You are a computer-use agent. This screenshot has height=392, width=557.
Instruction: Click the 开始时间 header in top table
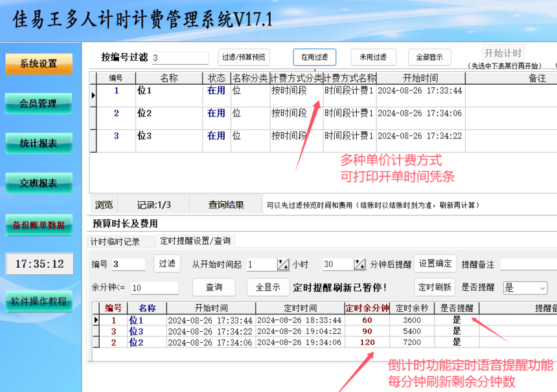point(420,78)
